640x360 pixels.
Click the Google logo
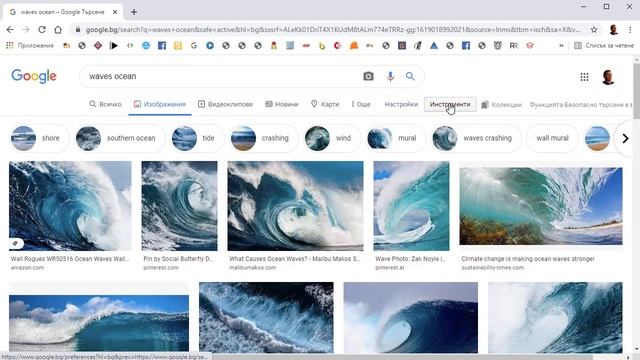click(34, 76)
